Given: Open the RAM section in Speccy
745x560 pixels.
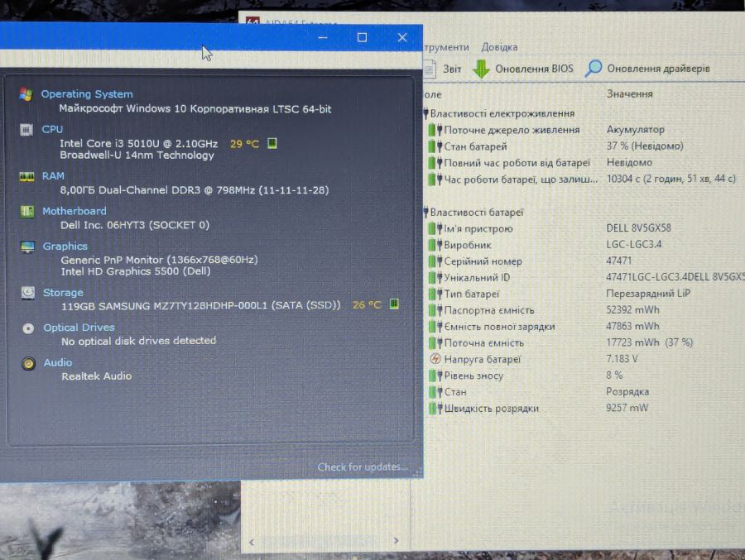Looking at the screenshot, I should tap(53, 175).
